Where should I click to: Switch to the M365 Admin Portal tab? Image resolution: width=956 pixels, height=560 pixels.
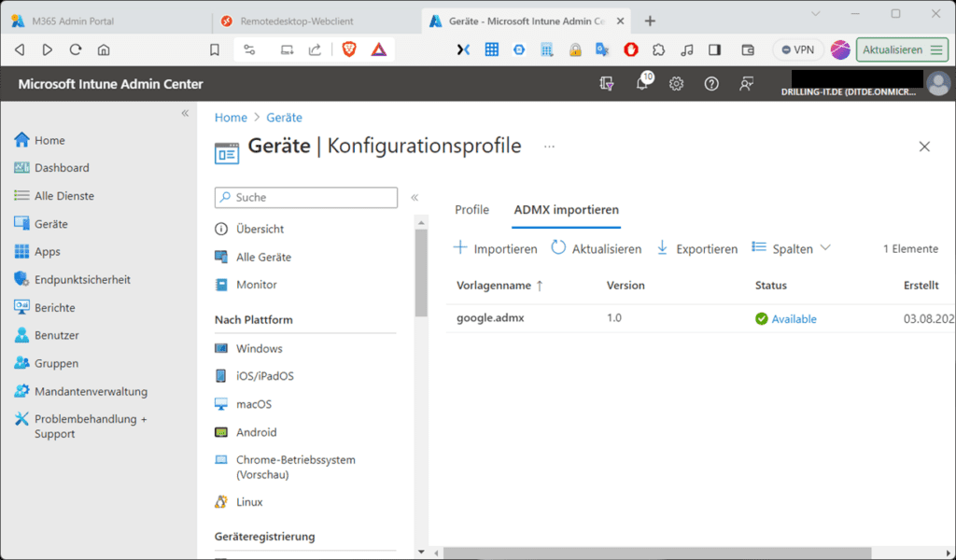click(x=73, y=21)
